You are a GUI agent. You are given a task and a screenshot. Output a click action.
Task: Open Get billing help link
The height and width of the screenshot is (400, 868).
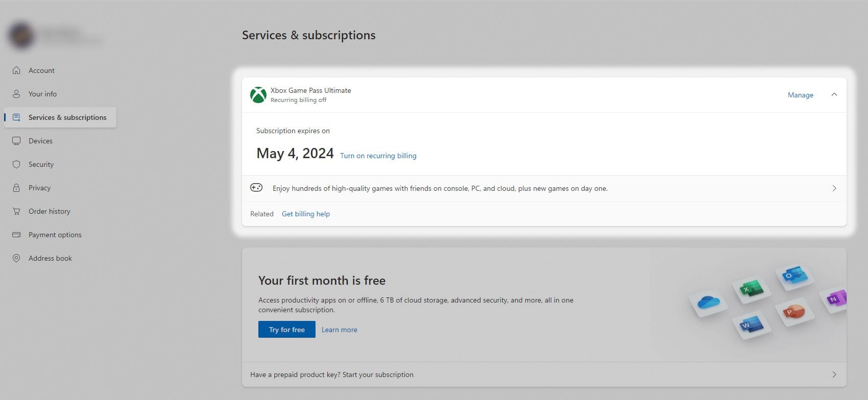click(x=306, y=214)
